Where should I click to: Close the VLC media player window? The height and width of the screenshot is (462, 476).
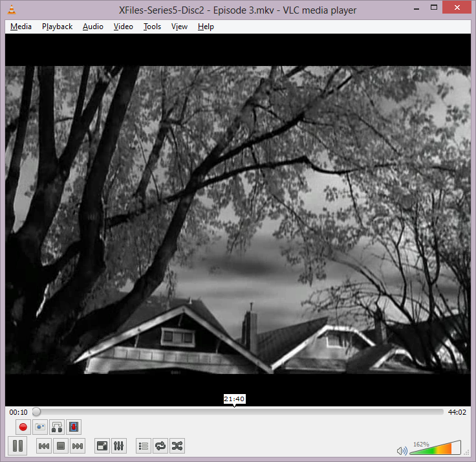pyautogui.click(x=457, y=8)
